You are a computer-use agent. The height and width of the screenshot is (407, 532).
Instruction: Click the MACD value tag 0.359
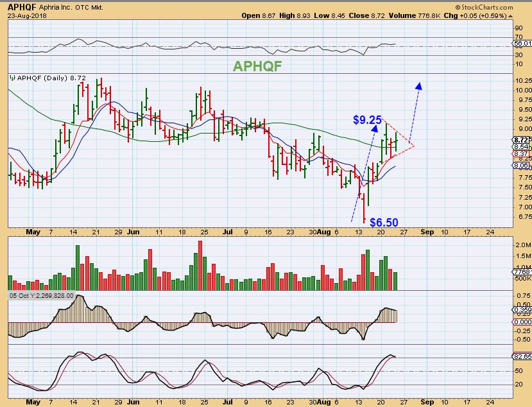[x=522, y=310]
